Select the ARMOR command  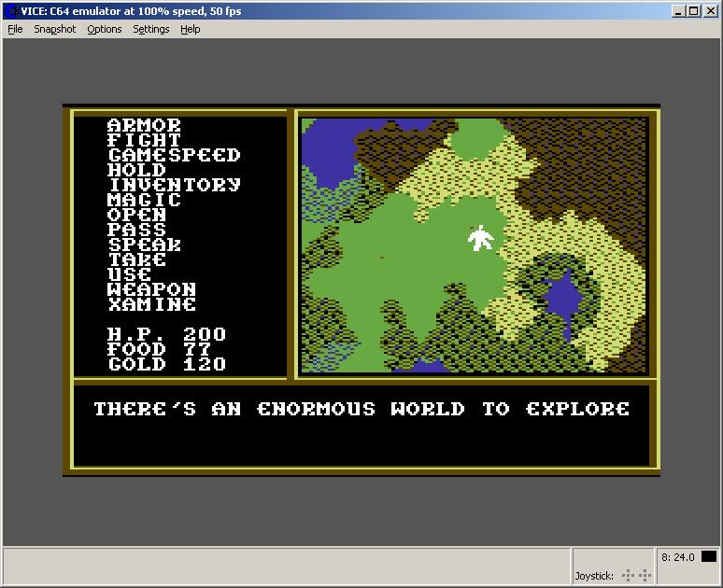click(144, 125)
